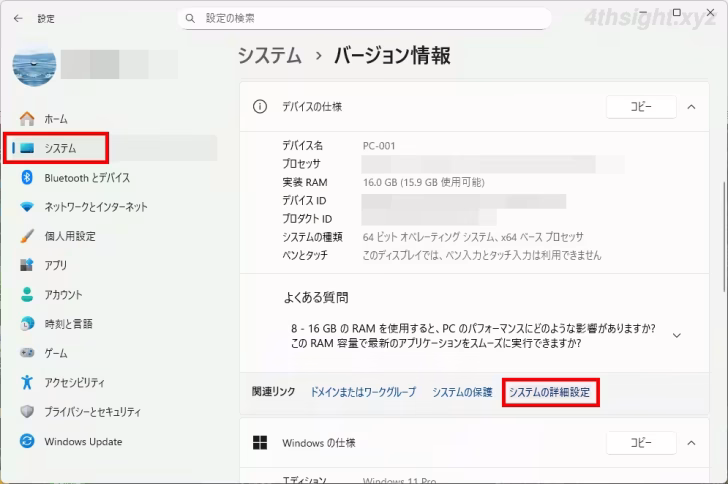
Task: Click the アクセシビリティ figure icon
Action: (x=27, y=382)
